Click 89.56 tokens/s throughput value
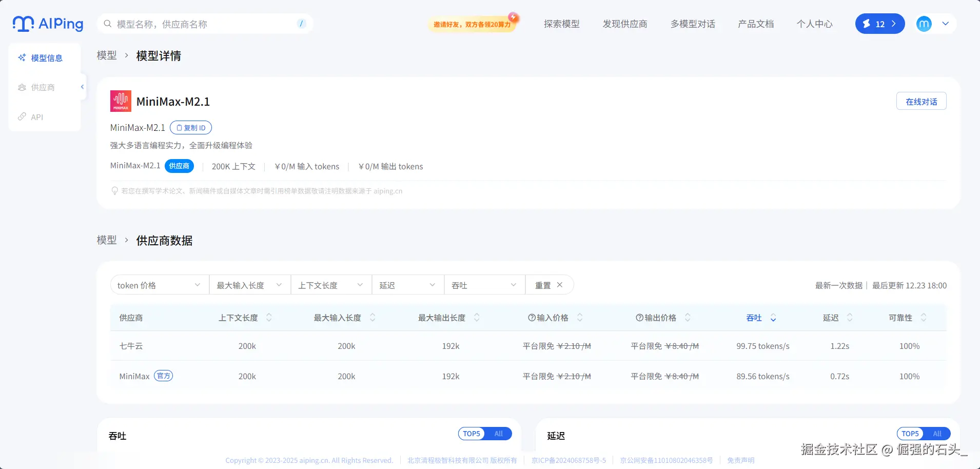 (x=763, y=376)
